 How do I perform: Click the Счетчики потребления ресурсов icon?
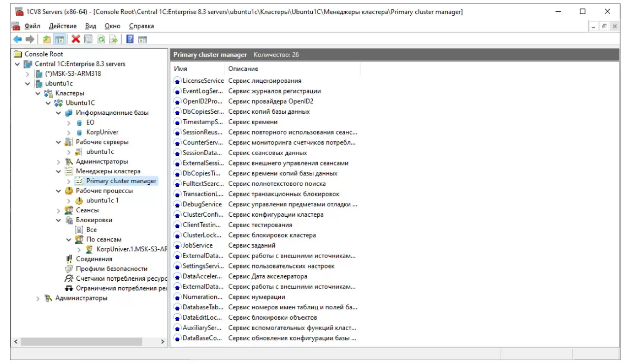coord(69,279)
